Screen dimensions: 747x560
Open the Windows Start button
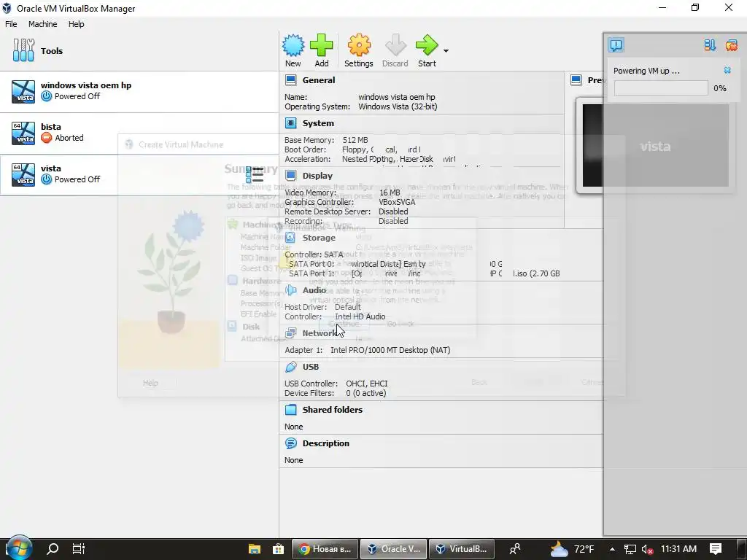(18, 548)
